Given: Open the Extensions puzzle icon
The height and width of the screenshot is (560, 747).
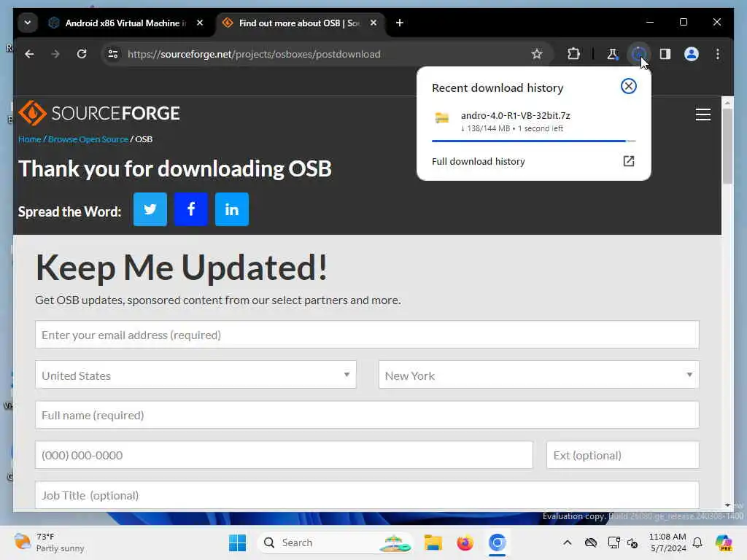Looking at the screenshot, I should coord(573,54).
